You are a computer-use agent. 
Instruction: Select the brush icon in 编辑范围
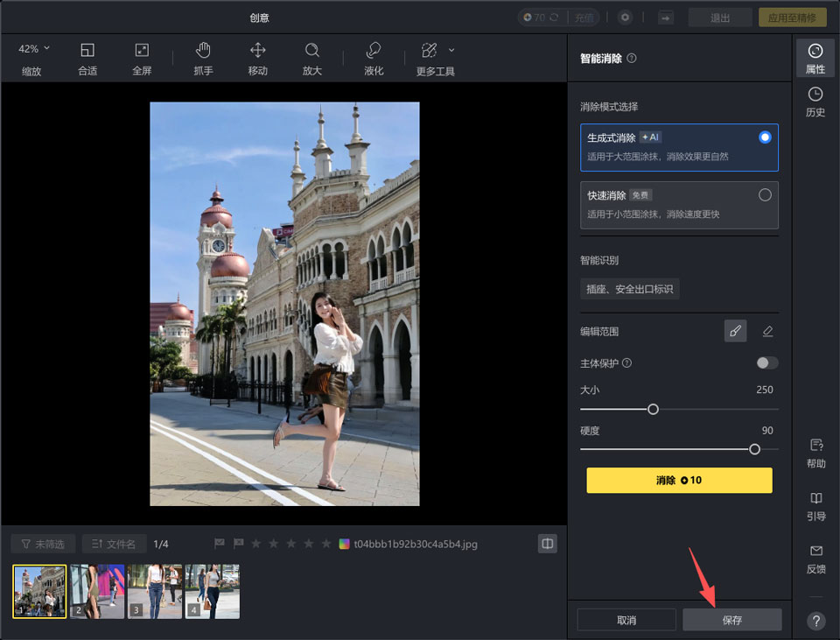coord(735,331)
